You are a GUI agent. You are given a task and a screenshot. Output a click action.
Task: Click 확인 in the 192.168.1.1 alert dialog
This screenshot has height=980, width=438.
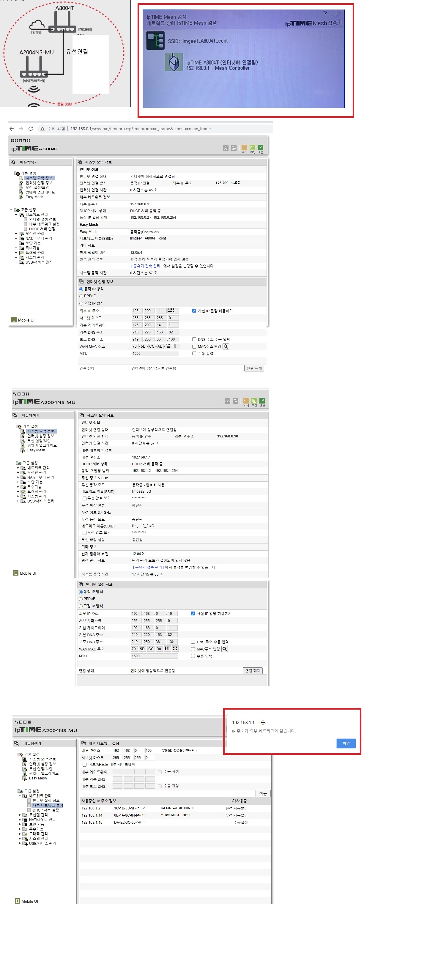coord(346,743)
